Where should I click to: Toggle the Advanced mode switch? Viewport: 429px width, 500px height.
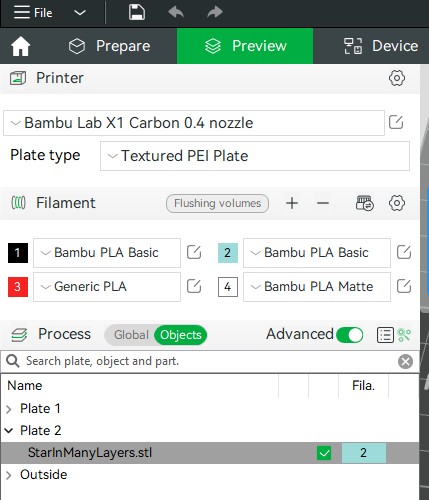[350, 335]
